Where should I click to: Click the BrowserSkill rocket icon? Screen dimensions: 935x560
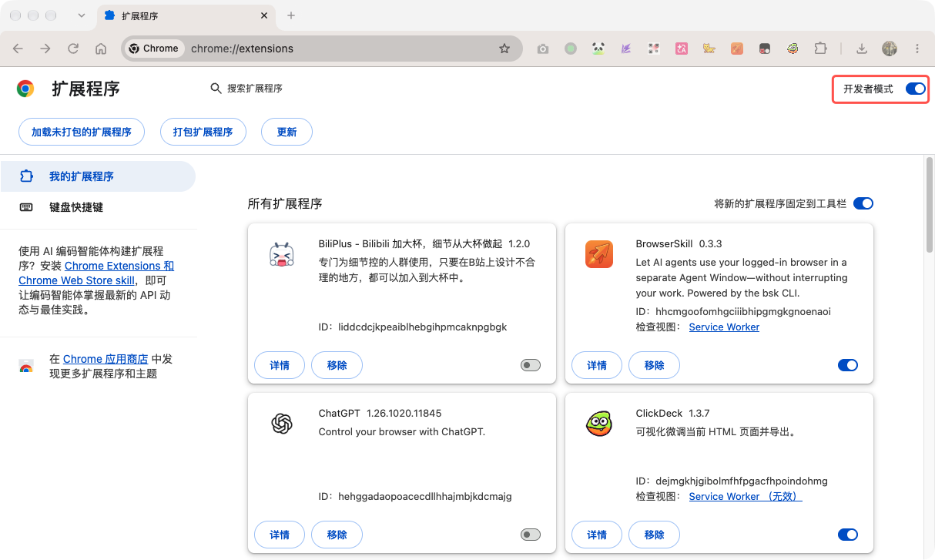[x=599, y=253]
